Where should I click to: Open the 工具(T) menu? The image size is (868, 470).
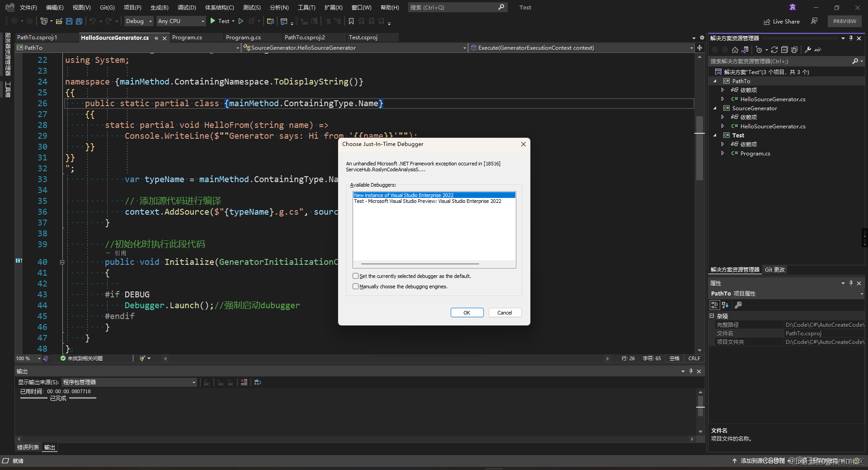point(307,8)
